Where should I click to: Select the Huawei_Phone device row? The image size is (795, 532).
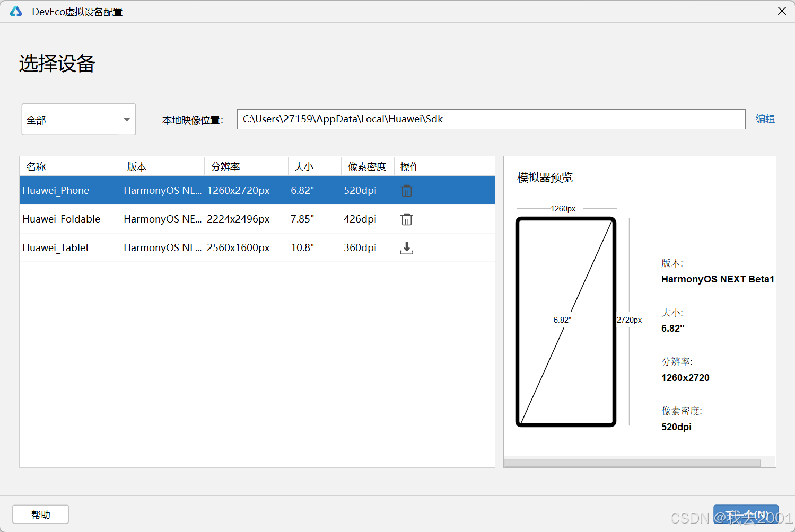point(257,191)
